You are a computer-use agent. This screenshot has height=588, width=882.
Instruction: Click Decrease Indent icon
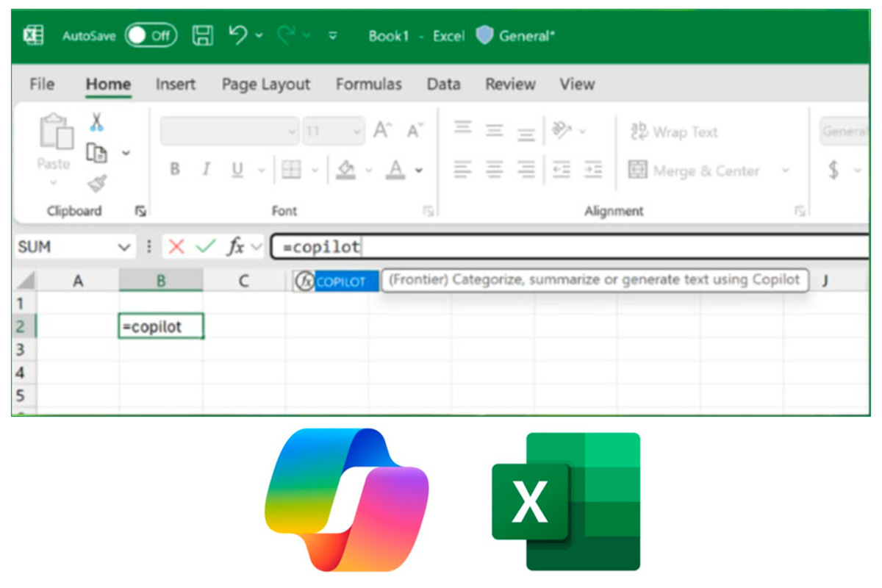[562, 171]
